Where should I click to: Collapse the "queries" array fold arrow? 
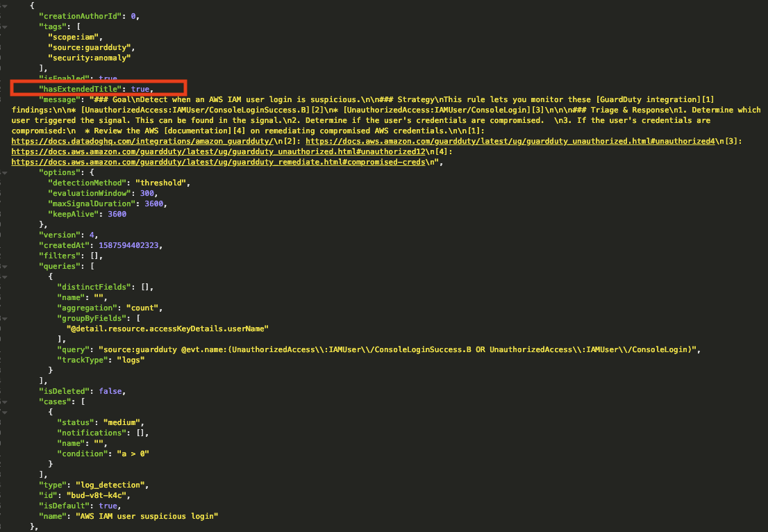tap(4, 267)
